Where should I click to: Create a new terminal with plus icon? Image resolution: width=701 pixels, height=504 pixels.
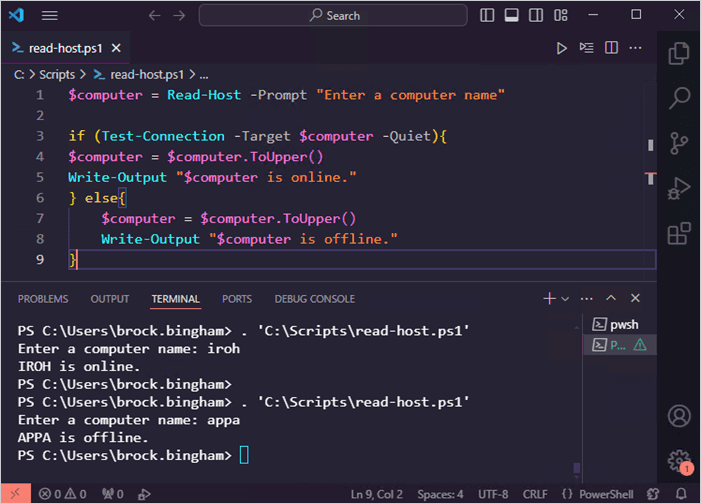click(x=549, y=298)
